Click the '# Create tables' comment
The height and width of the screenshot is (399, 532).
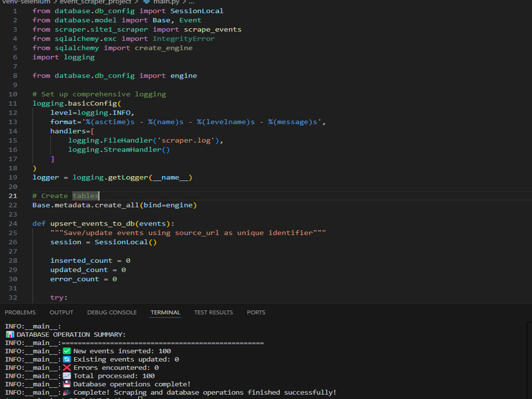pyautogui.click(x=66, y=196)
